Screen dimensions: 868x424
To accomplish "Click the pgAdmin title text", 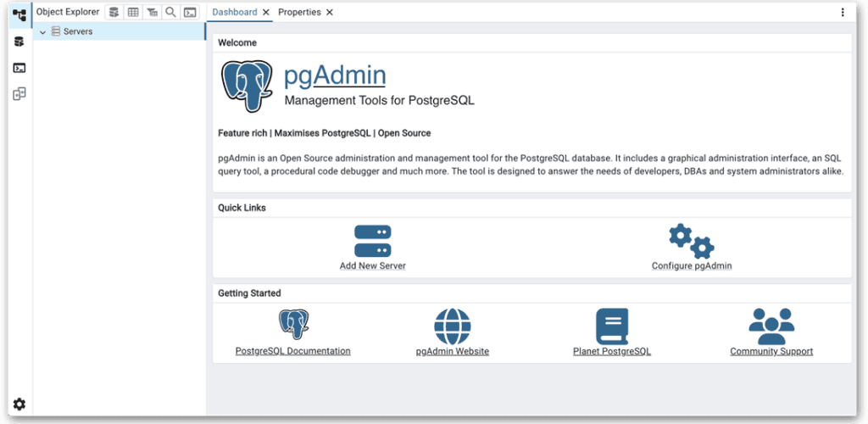I will (x=335, y=75).
